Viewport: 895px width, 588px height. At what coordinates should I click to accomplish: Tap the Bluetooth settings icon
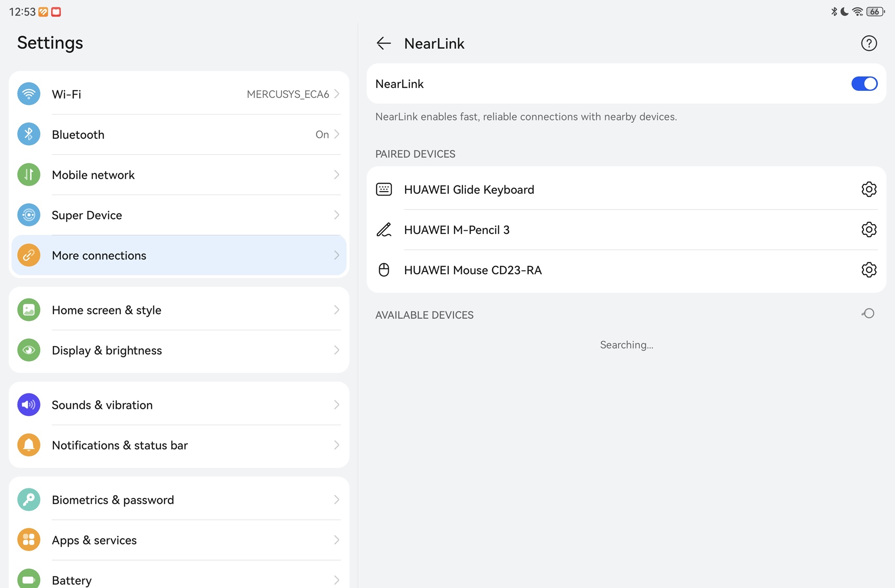pos(29,134)
